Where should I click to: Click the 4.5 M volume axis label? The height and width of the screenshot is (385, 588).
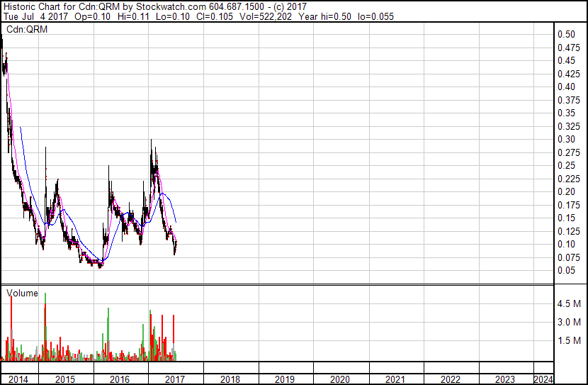point(569,303)
